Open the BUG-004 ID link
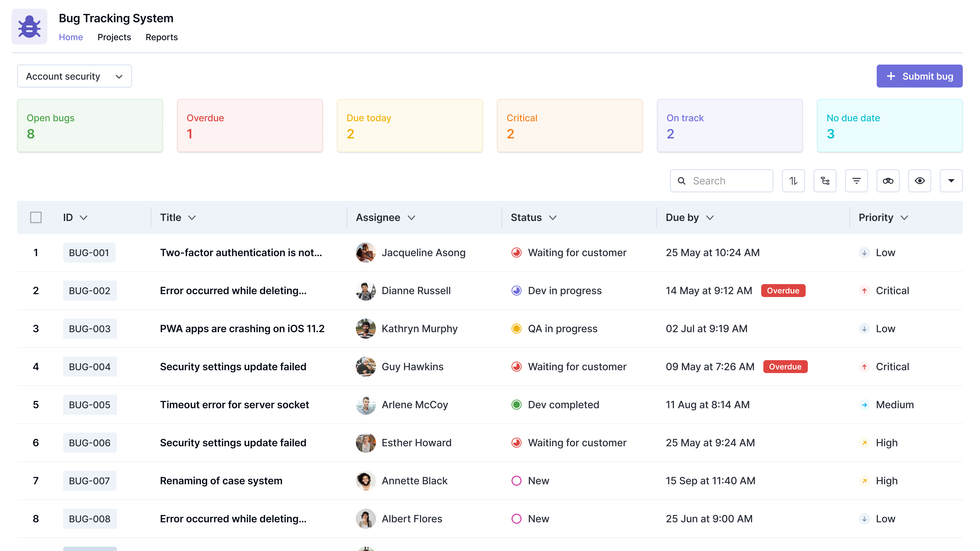Screen dimensions: 980x551 (90, 367)
